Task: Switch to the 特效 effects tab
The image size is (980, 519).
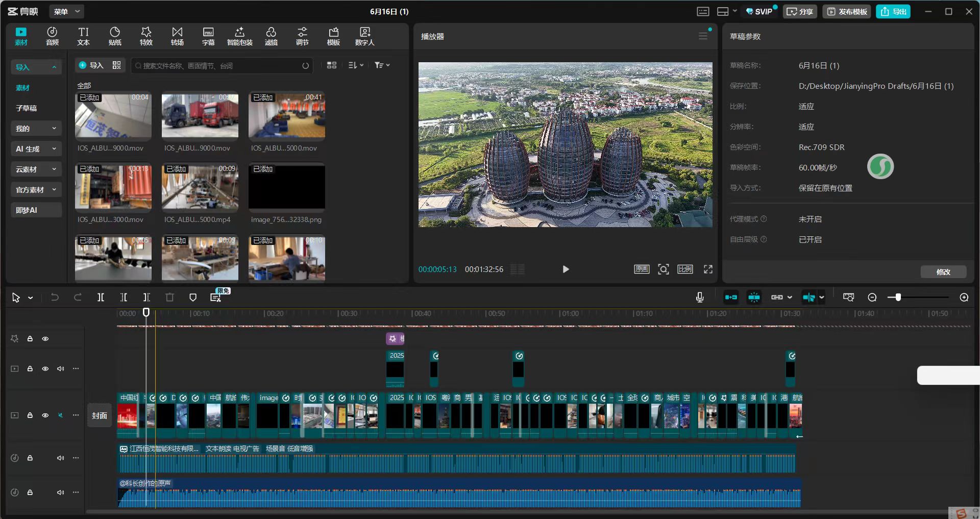Action: click(146, 36)
